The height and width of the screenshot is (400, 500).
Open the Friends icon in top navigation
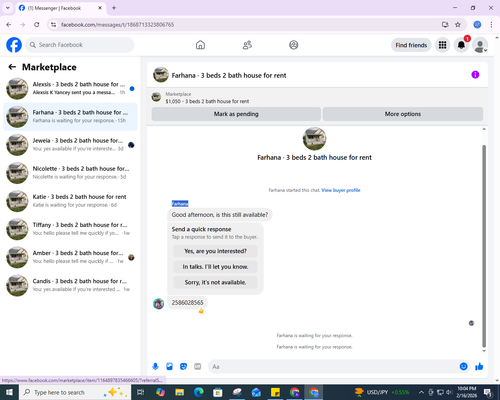coord(247,45)
